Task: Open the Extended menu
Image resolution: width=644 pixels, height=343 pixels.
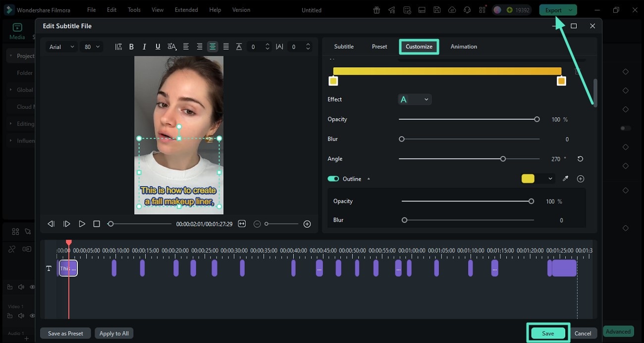Action: [186, 10]
